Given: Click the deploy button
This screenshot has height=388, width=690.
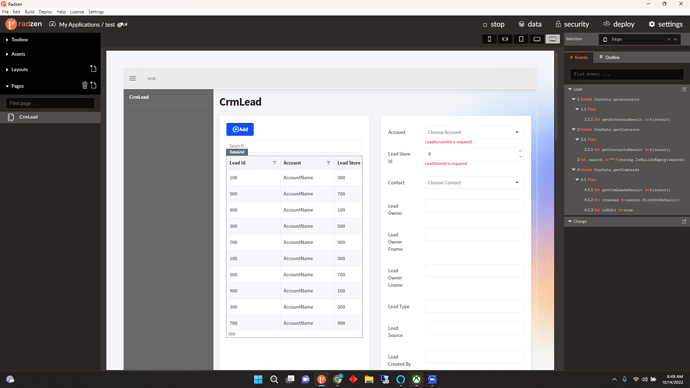Looking at the screenshot, I should click(619, 24).
